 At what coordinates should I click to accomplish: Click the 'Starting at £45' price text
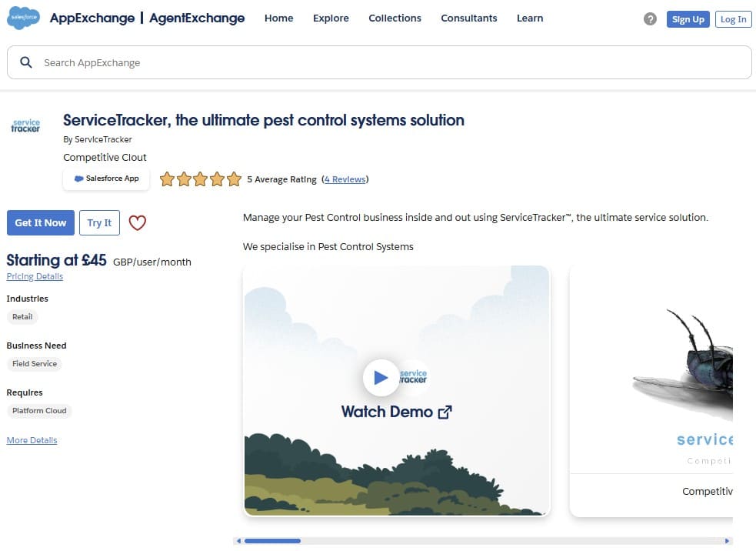coord(56,260)
